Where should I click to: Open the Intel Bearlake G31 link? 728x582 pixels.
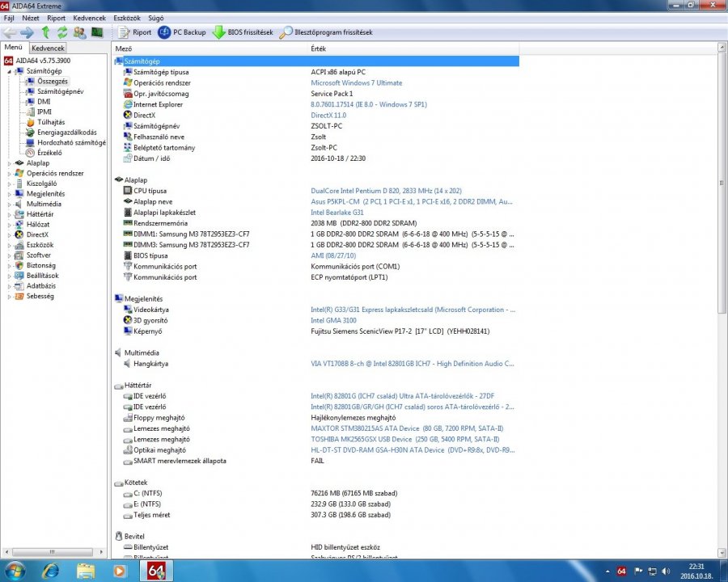(337, 212)
